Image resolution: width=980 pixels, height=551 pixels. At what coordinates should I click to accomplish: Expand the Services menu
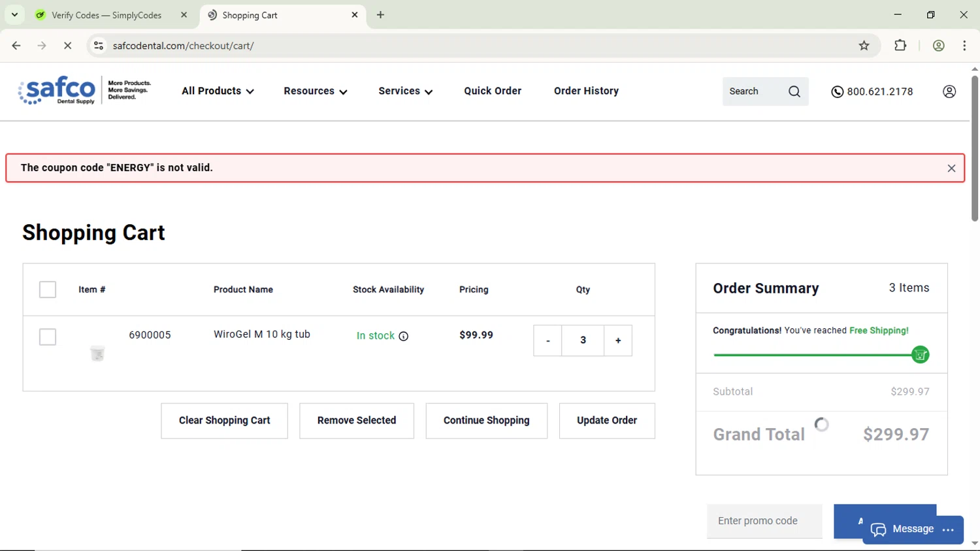pos(406,92)
